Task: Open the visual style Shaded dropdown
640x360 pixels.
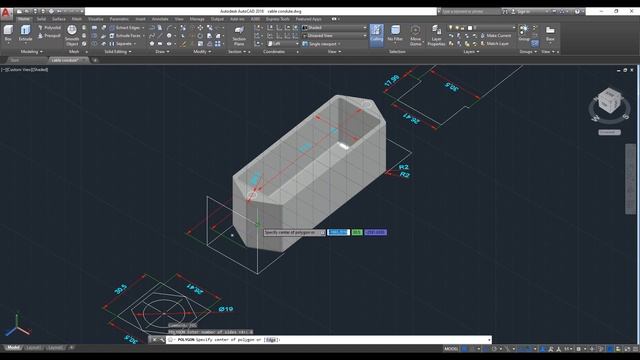Action: 334,28
